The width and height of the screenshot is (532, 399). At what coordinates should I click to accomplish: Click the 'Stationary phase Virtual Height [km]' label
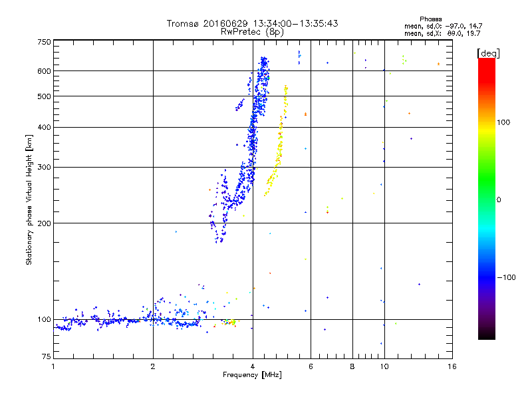tap(29, 199)
